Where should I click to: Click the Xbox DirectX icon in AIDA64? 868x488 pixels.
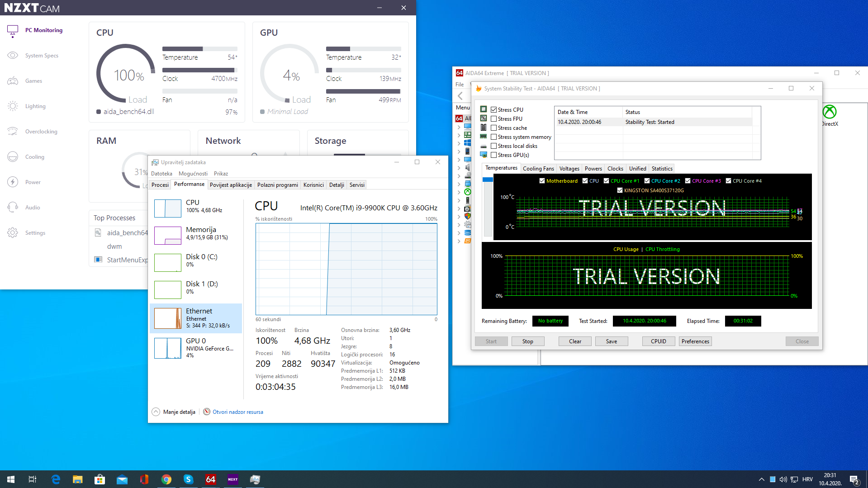[x=830, y=112]
